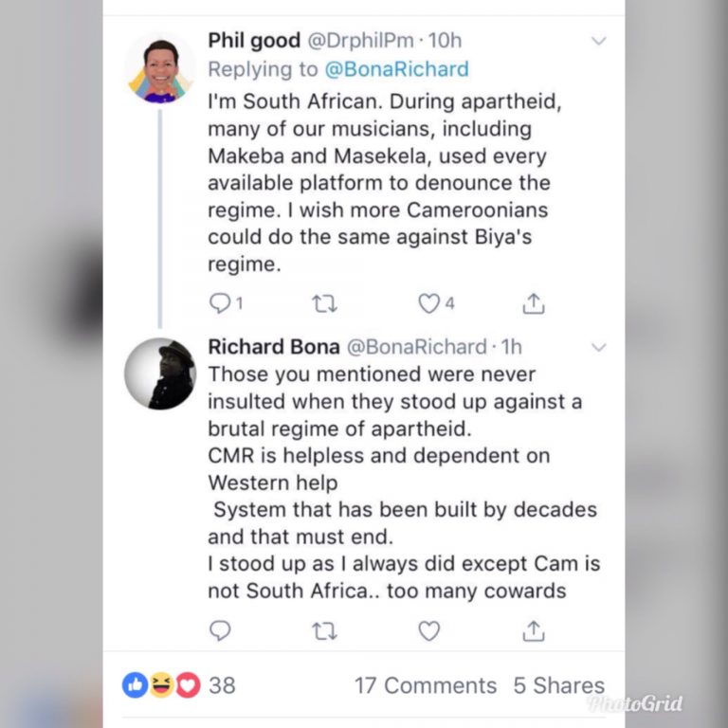Retweet Phil good's tweet
This screenshot has height=728, width=728.
tap(323, 303)
